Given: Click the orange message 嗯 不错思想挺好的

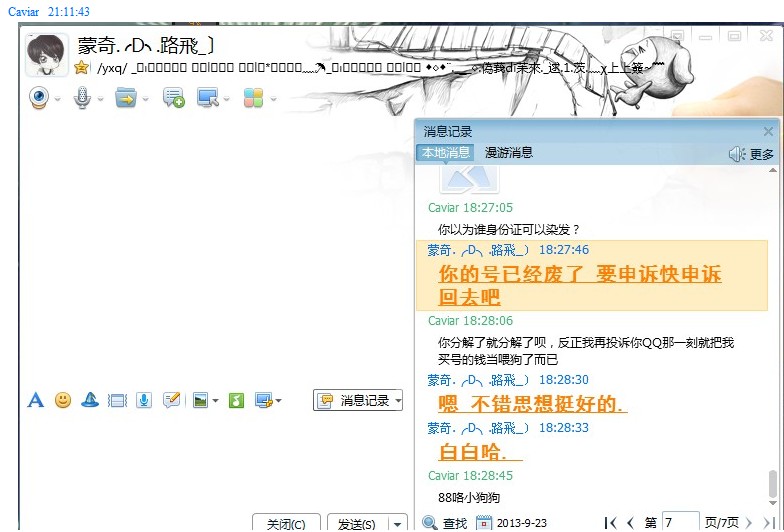Looking at the screenshot, I should pos(532,404).
